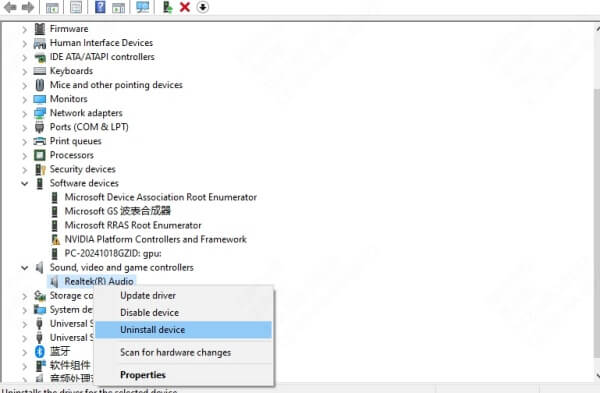Collapse Sound, video and game controllers
This screenshot has height=393, width=600.
tap(24, 268)
